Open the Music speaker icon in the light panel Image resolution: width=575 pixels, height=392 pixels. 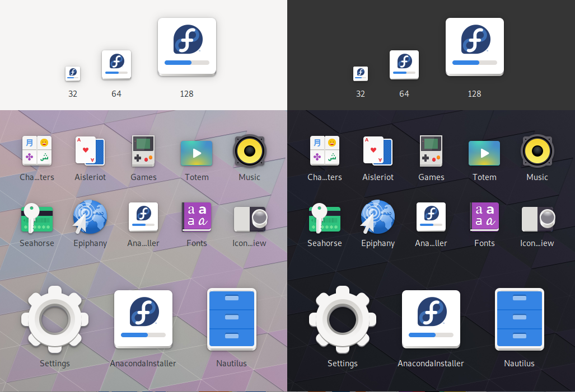[x=249, y=150]
